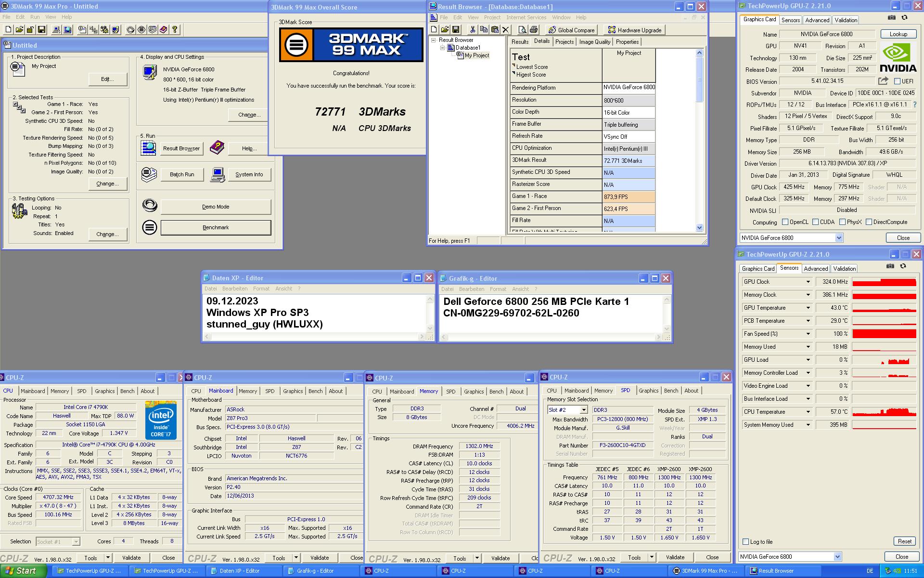Open the Tools dropdown arrow in first CPU-Z window
Screen dimensions: 924x578
click(108, 558)
